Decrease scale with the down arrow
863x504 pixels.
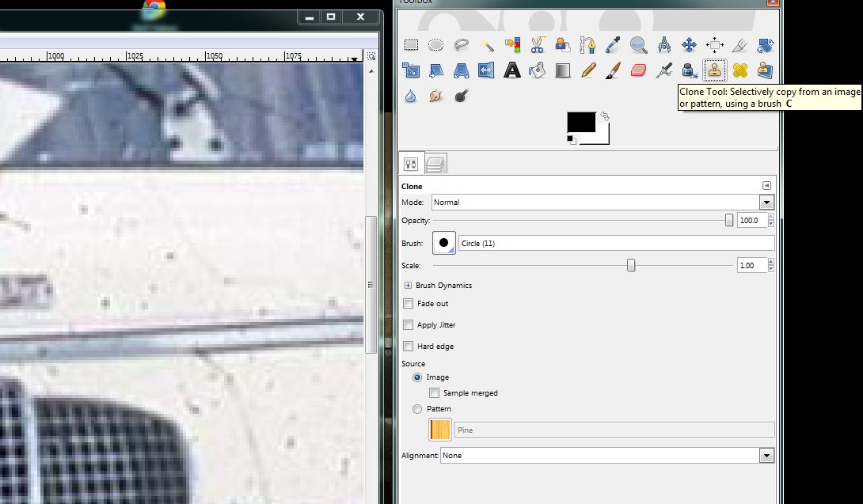[770, 268]
